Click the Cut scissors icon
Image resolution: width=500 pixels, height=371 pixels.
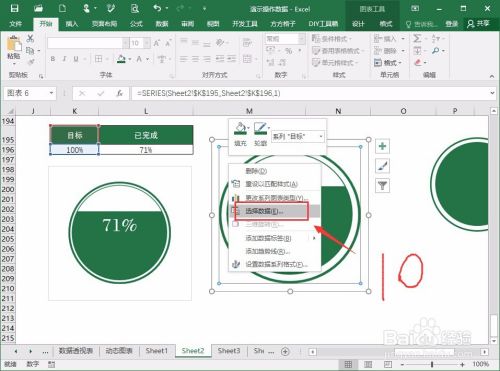30,38
